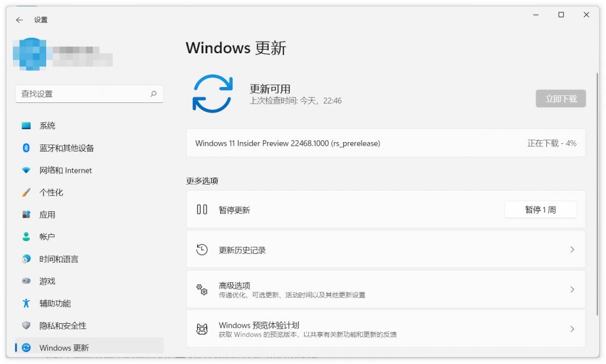Screen dimensions: 606x364
Task: Click the Windows 更新 sync icon in the sidebar
Action: [x=26, y=347]
